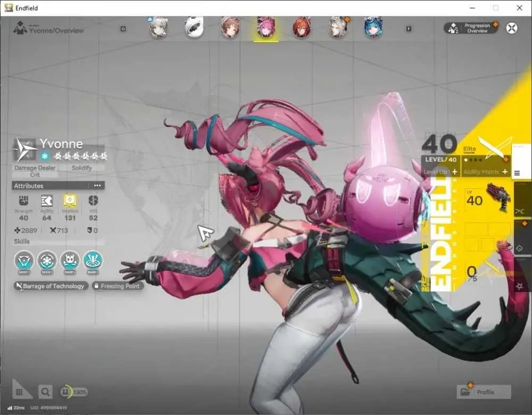Click the Strength fist icon
This screenshot has width=532, height=415.
23,201
